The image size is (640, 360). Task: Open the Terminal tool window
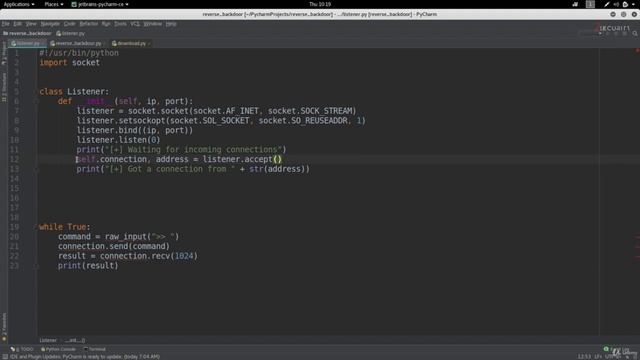tap(95, 349)
